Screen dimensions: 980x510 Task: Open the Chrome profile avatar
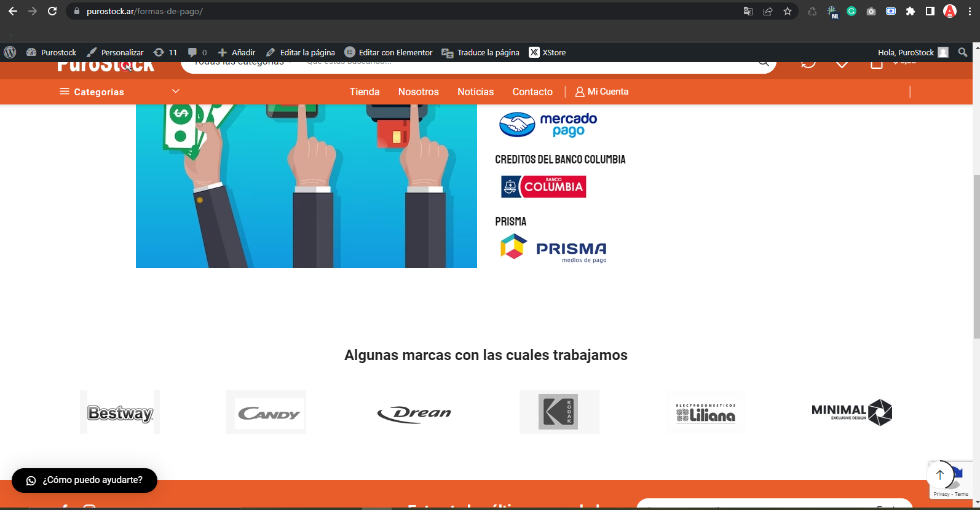(950, 11)
